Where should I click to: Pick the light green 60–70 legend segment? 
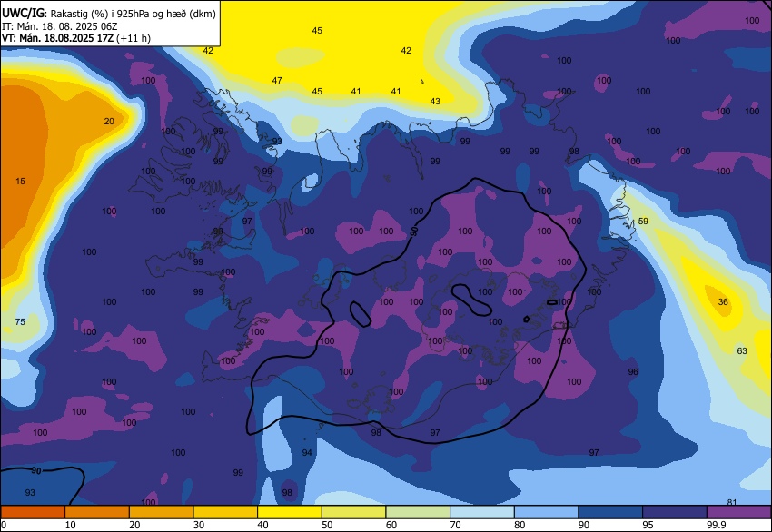tap(418, 512)
